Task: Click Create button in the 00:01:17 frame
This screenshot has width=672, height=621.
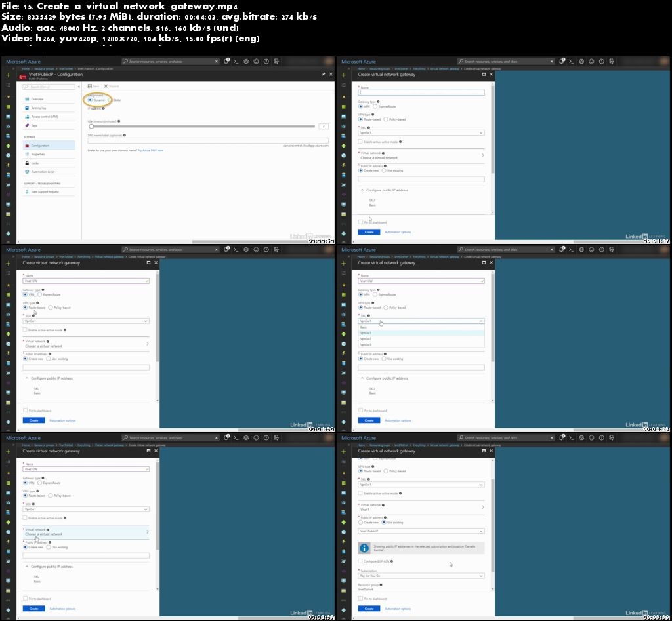Action: [369, 232]
